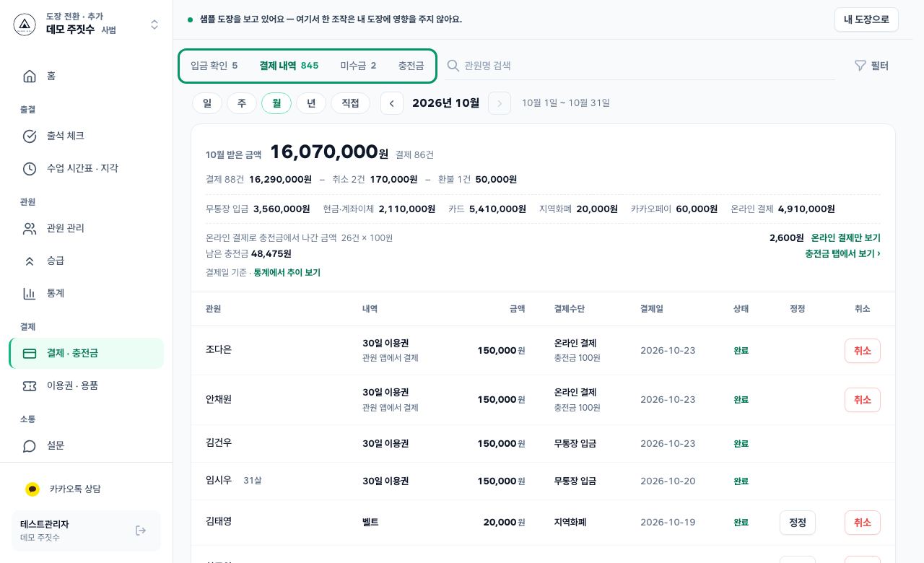Select the 결제 내역 tab
The height and width of the screenshot is (563, 924).
click(289, 66)
